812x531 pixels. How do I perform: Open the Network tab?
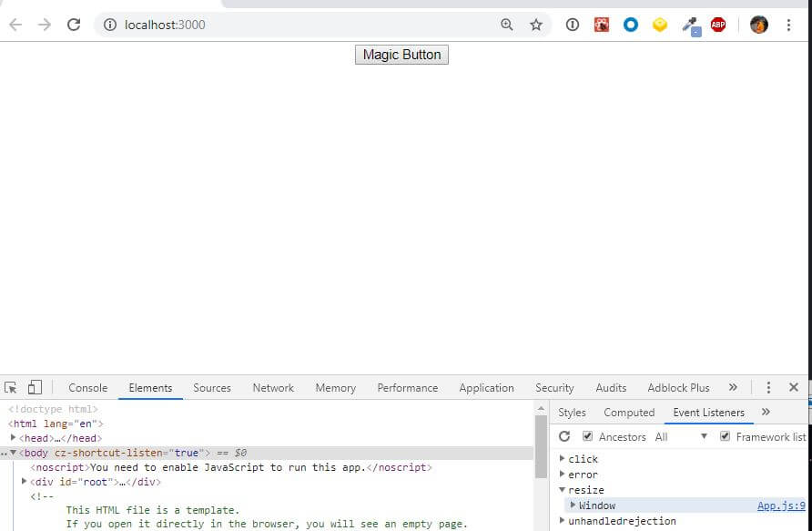click(273, 387)
